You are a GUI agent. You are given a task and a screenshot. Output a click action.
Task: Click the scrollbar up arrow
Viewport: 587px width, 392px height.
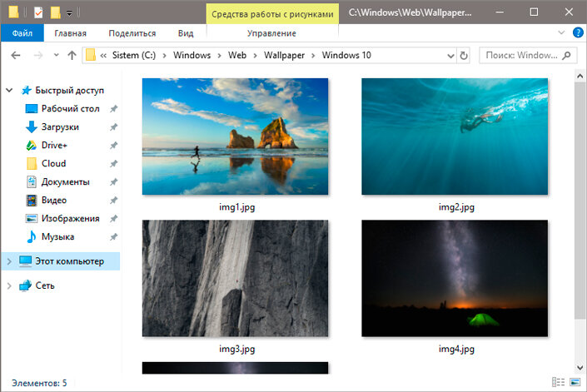coord(580,77)
